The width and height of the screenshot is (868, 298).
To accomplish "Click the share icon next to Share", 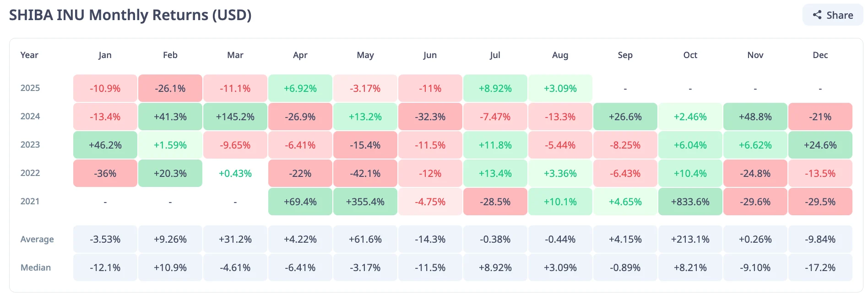I will tap(817, 15).
